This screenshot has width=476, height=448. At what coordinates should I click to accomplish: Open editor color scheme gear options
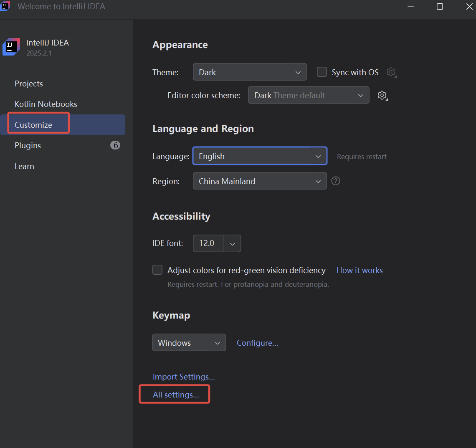[x=382, y=95]
